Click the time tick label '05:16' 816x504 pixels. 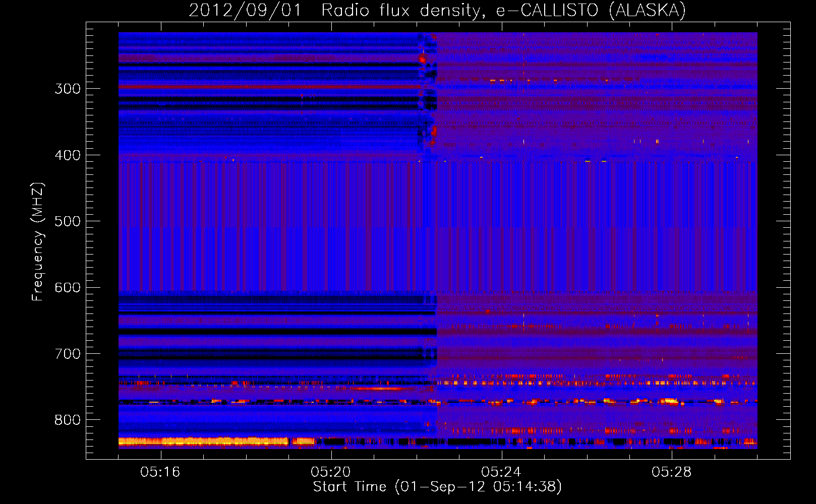click(x=160, y=472)
